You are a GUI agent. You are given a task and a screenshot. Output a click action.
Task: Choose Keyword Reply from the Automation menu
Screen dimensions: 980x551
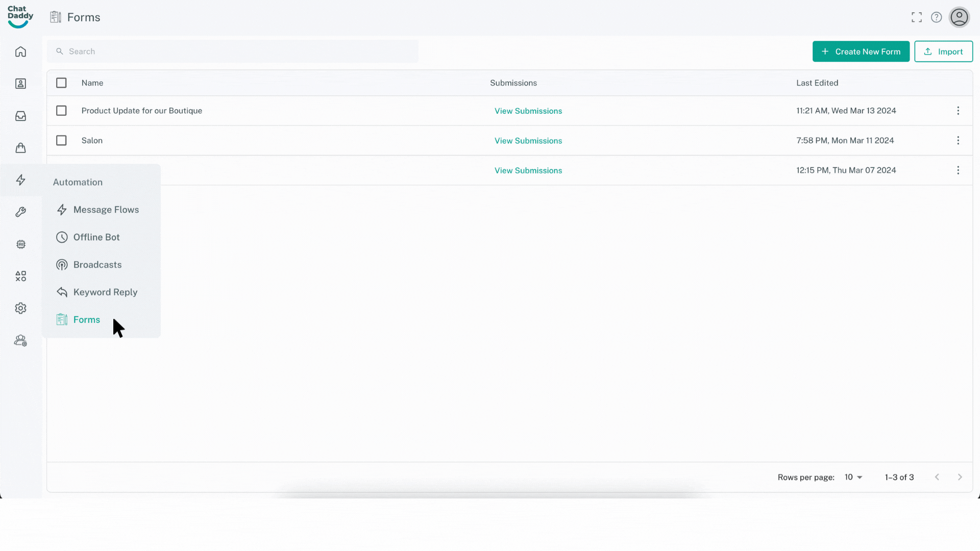(x=105, y=292)
